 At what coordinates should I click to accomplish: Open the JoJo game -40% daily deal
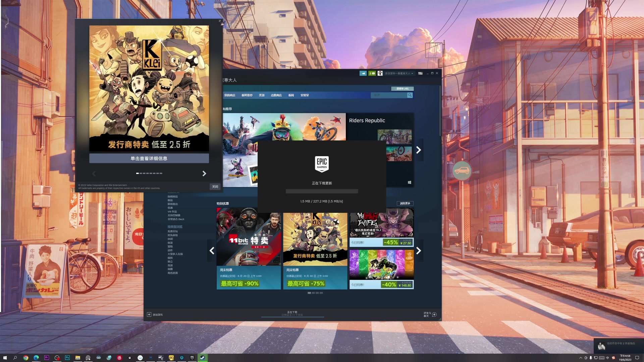tap(381, 269)
